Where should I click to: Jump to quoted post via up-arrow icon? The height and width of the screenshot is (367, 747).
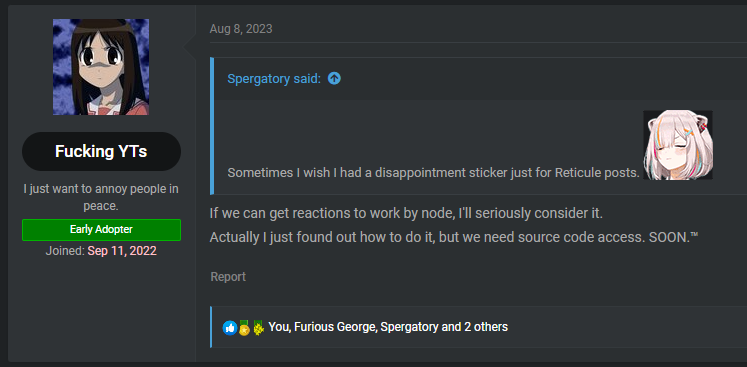(334, 78)
